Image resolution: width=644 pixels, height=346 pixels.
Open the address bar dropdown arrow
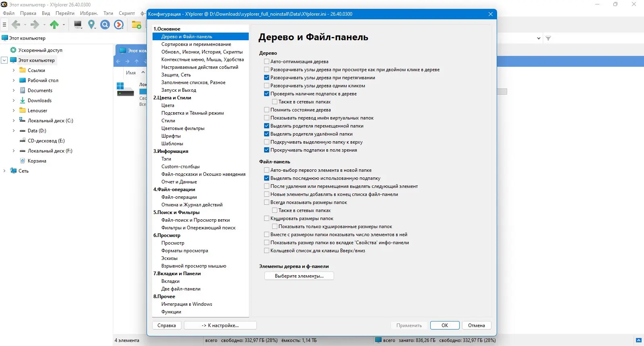(539, 38)
